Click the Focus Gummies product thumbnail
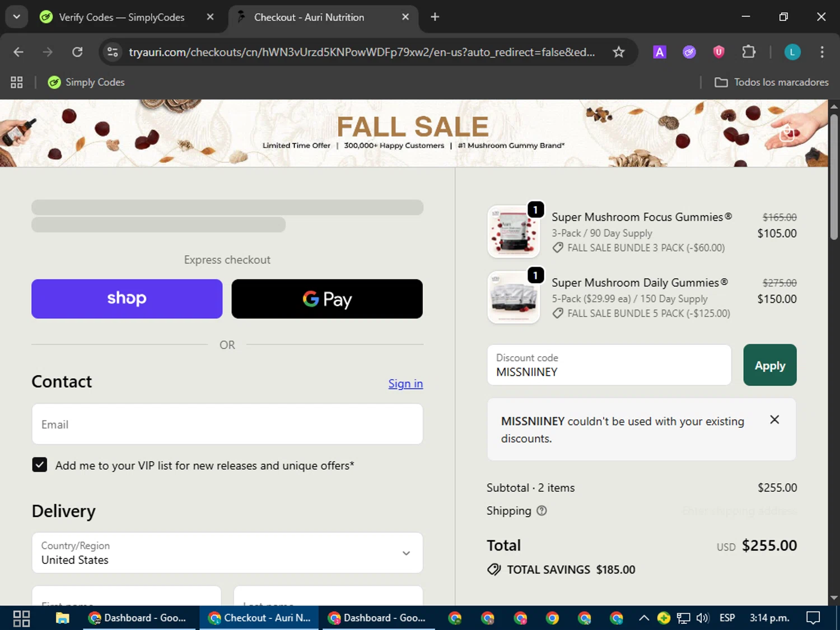840x630 pixels. coord(514,231)
